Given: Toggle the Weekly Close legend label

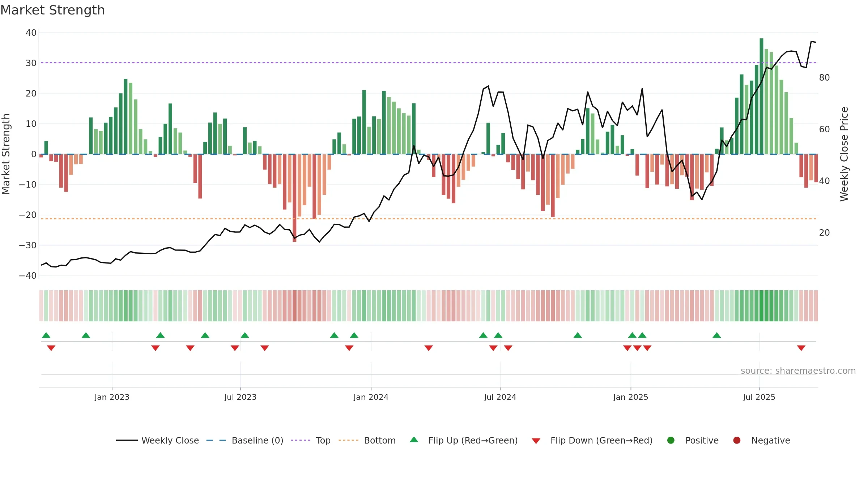Looking at the screenshot, I should point(170,441).
